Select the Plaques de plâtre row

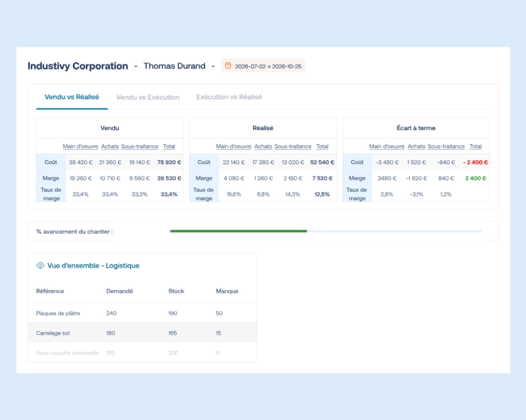coord(142,313)
